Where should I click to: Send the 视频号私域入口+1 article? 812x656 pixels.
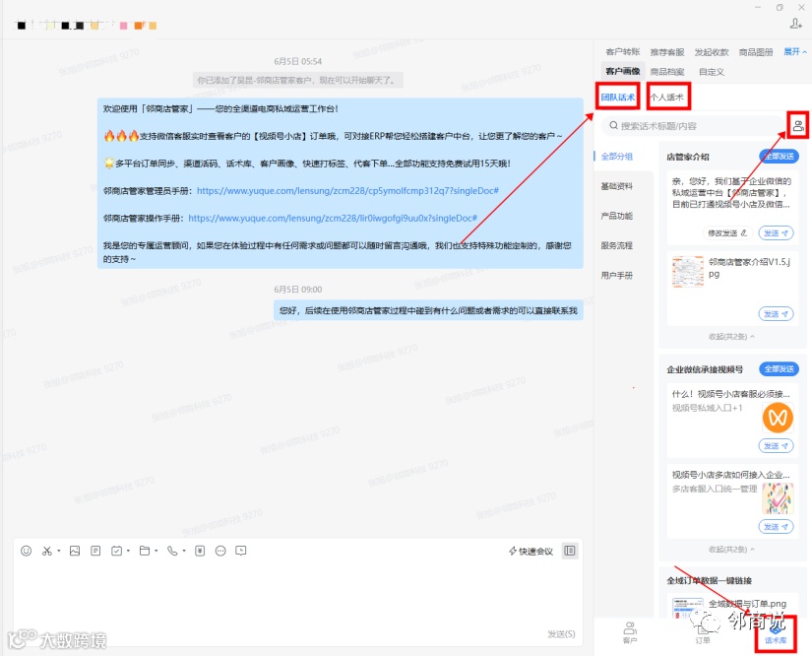pyautogui.click(x=776, y=445)
